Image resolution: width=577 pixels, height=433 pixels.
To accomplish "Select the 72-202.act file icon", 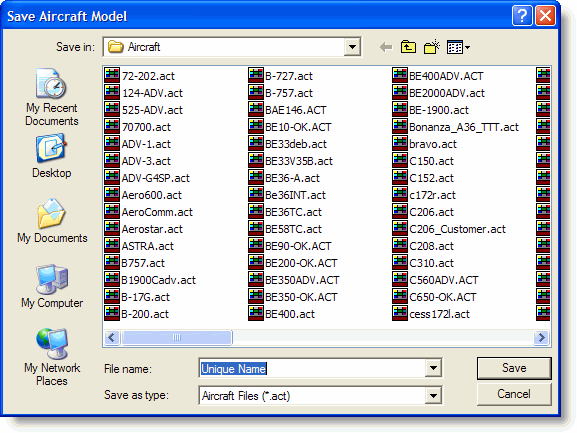I will click(x=111, y=76).
